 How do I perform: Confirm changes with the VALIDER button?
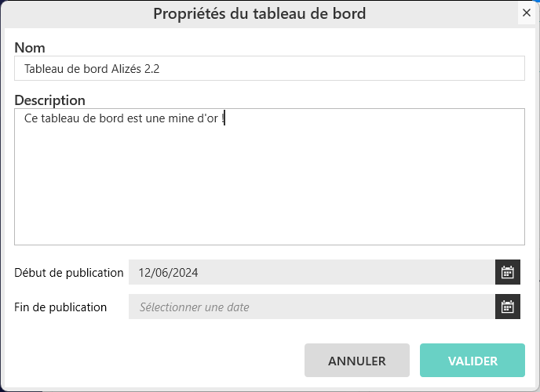point(472,361)
